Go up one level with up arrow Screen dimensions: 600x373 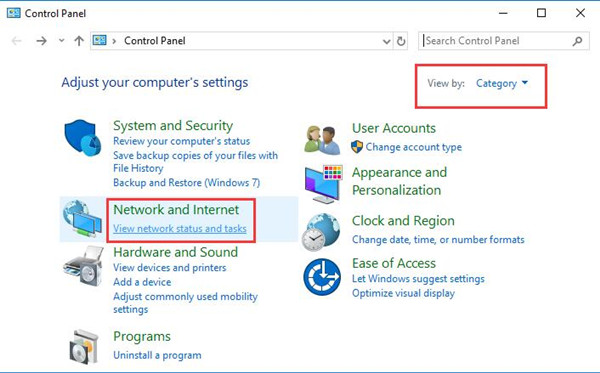click(79, 41)
